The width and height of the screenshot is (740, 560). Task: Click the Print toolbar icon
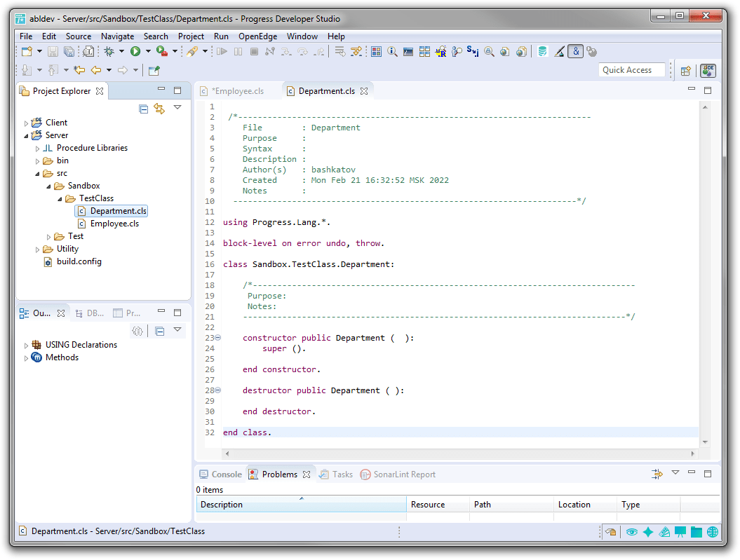point(88,51)
